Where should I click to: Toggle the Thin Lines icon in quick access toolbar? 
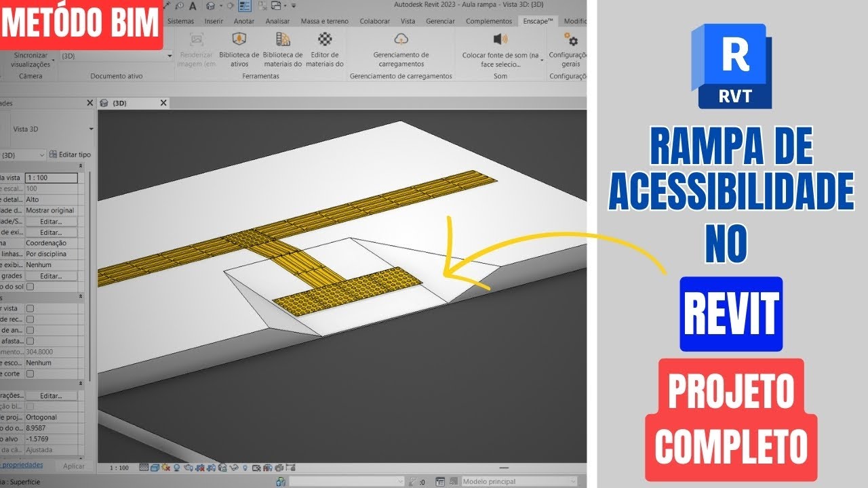[245, 6]
